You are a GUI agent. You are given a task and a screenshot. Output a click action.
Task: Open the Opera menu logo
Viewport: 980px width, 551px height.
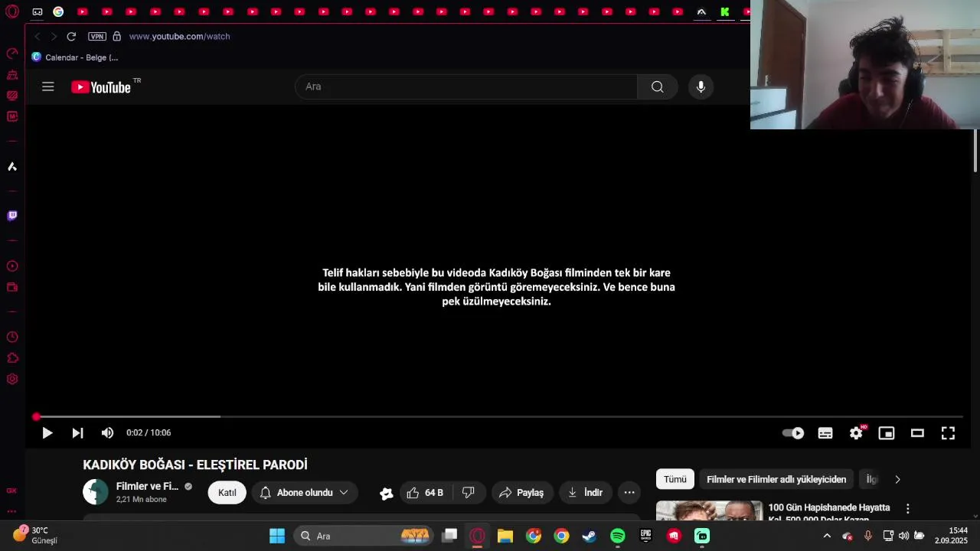11,11
